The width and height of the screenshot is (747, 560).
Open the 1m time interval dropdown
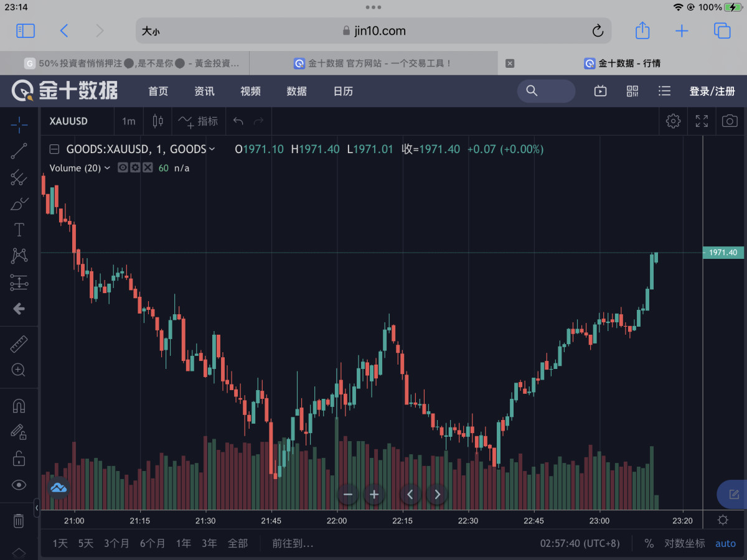click(x=128, y=121)
